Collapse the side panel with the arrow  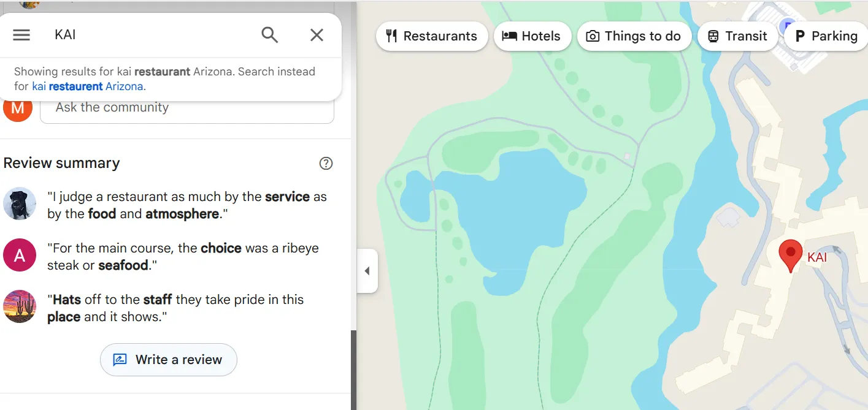[x=367, y=271]
